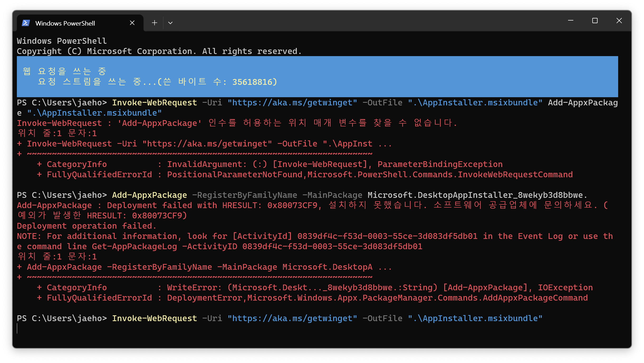Click the last prompt's ".\AppInstaller.msixbundle" path
The image size is (644, 363).
(475, 318)
